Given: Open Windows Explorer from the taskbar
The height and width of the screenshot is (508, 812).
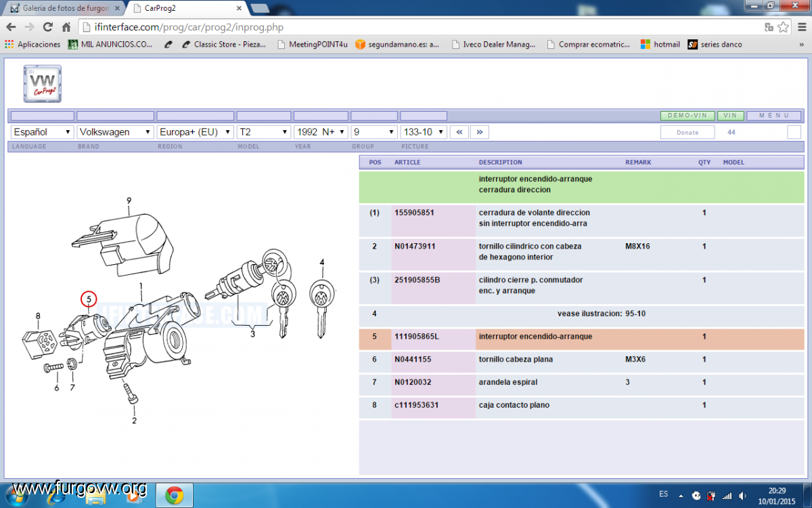Looking at the screenshot, I should point(95,496).
